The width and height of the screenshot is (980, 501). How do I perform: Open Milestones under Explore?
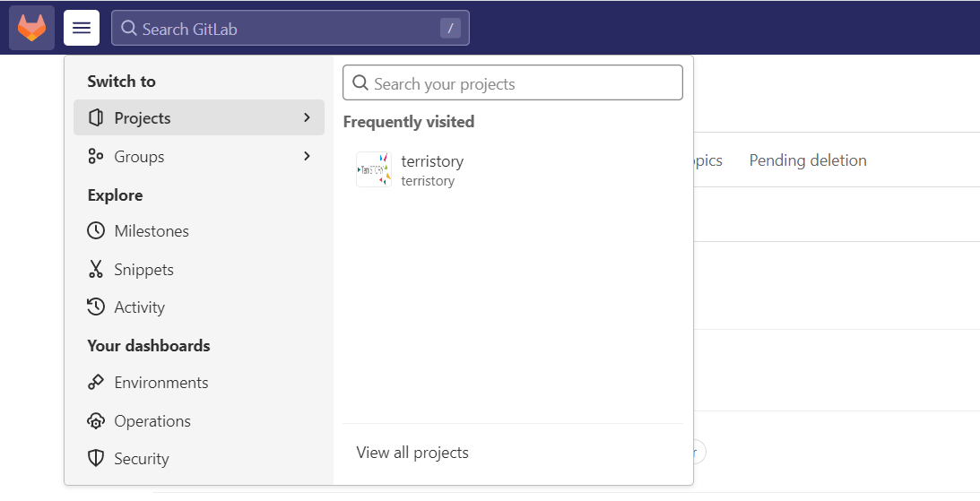pos(199,230)
